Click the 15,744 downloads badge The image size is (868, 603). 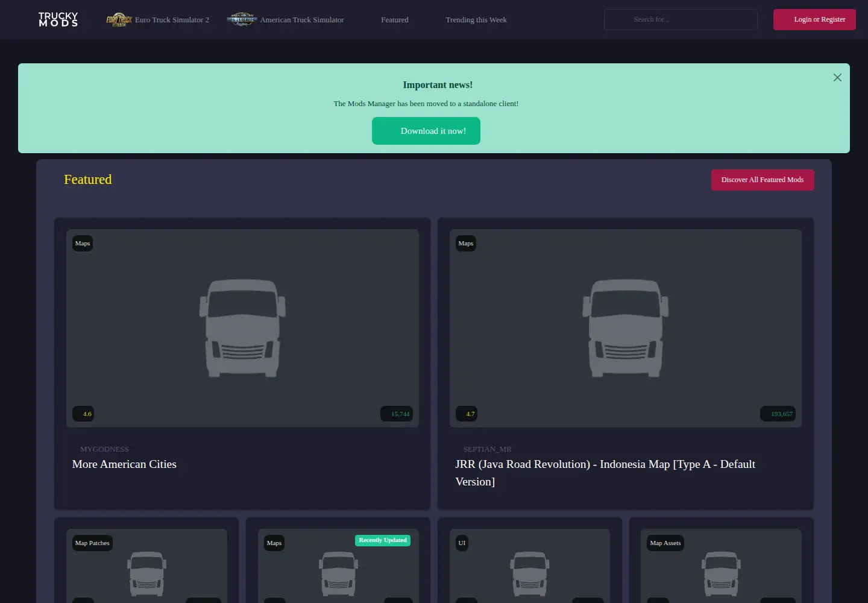(x=397, y=414)
